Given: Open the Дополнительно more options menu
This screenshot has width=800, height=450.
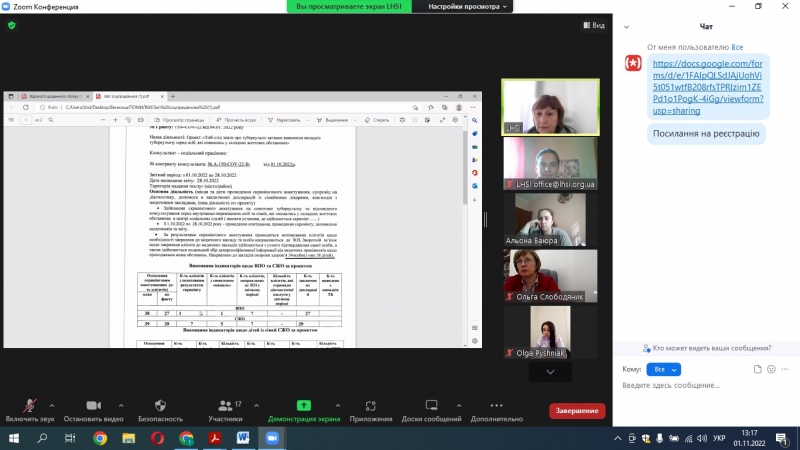Looking at the screenshot, I should tap(497, 411).
